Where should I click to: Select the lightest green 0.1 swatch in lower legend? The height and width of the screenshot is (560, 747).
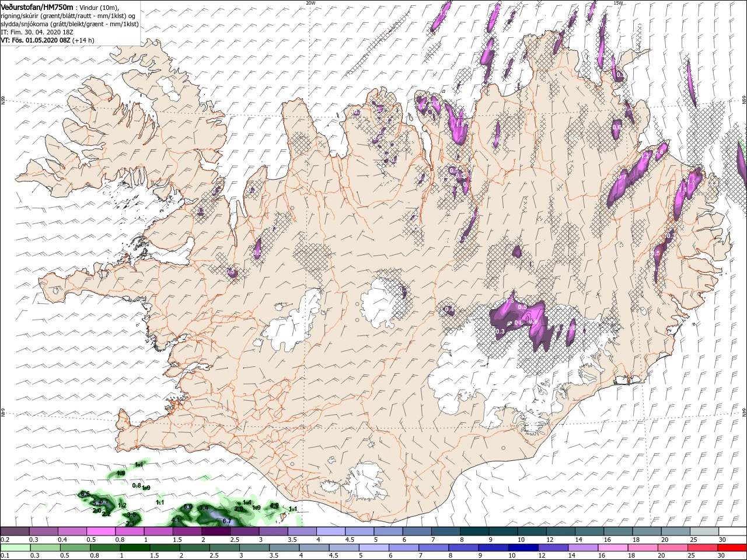pyautogui.click(x=15, y=548)
